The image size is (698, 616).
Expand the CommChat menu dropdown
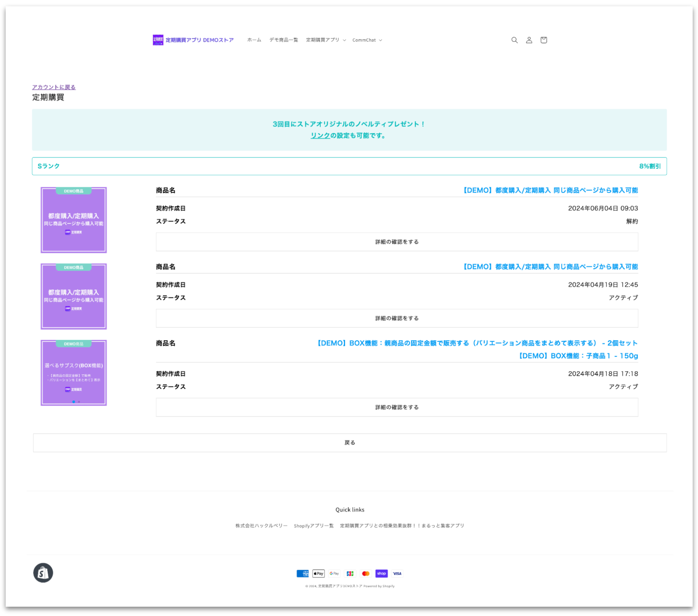367,40
